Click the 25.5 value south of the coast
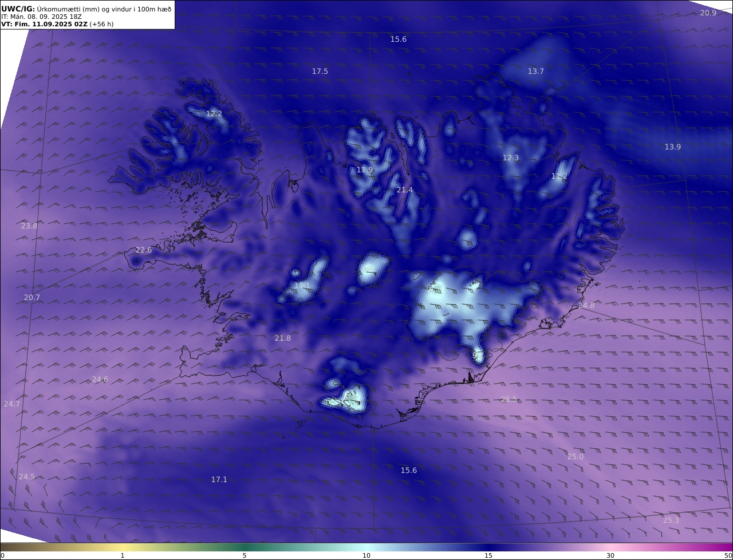This screenshot has width=733, height=560. pyautogui.click(x=509, y=399)
